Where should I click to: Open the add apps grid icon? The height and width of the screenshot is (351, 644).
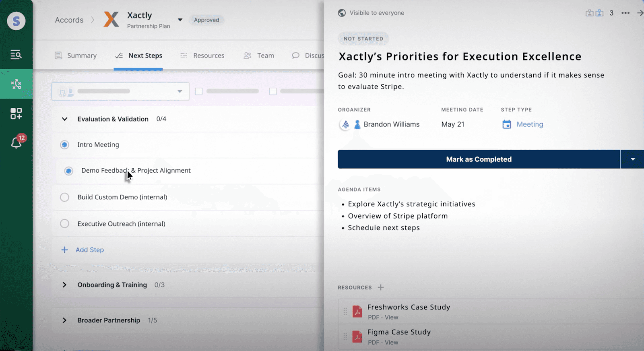(x=16, y=114)
